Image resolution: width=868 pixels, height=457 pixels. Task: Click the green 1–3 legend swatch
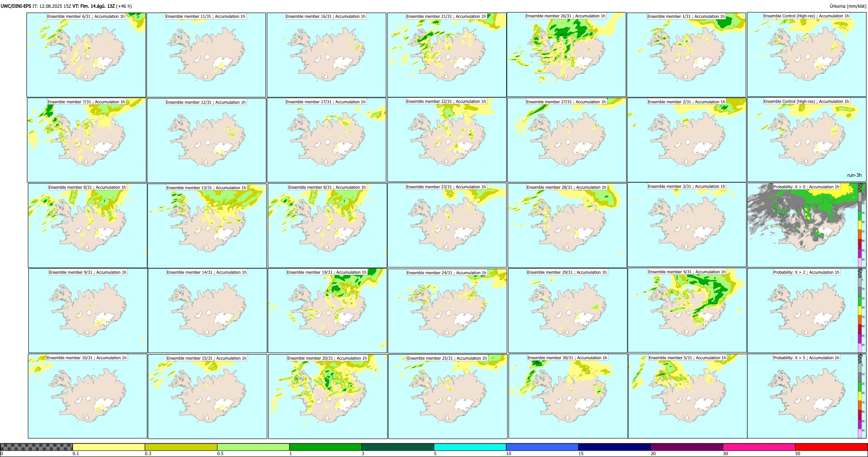coord(325,447)
